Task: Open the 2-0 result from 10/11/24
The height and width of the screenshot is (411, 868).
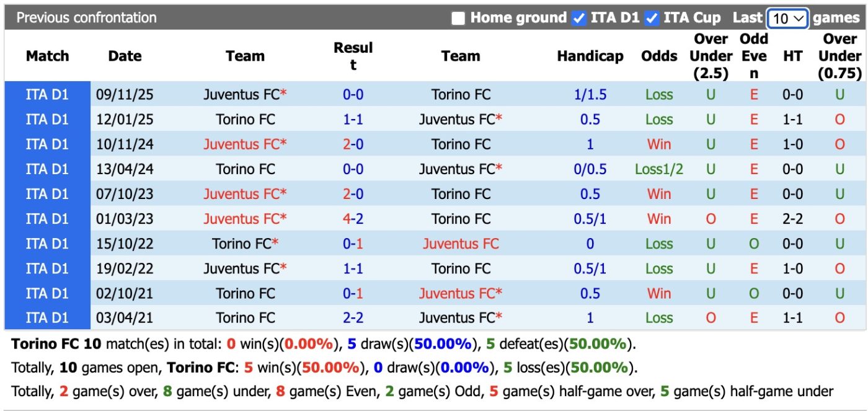Action: pyautogui.click(x=353, y=144)
